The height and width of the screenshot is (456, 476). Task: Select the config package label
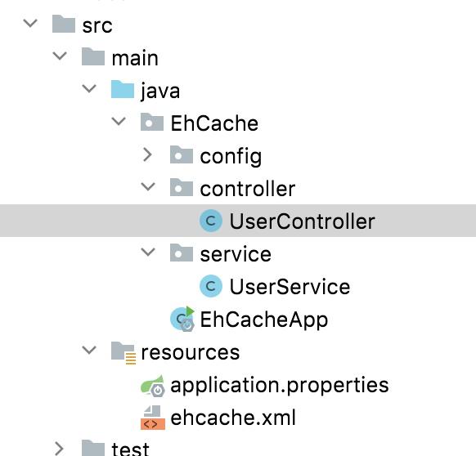[x=231, y=157]
